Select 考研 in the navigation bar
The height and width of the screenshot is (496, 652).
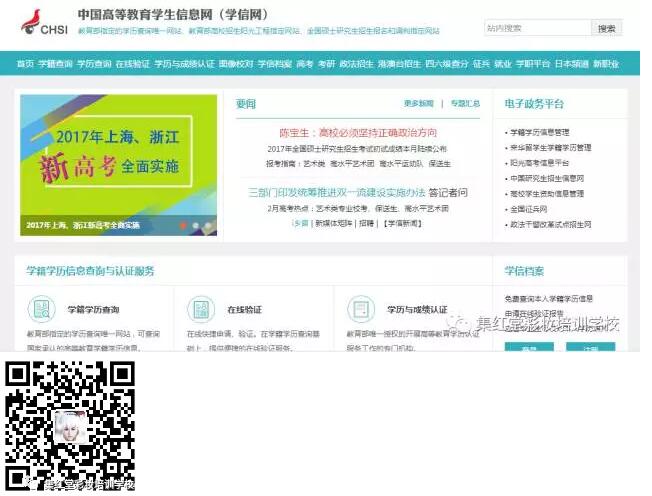326,64
